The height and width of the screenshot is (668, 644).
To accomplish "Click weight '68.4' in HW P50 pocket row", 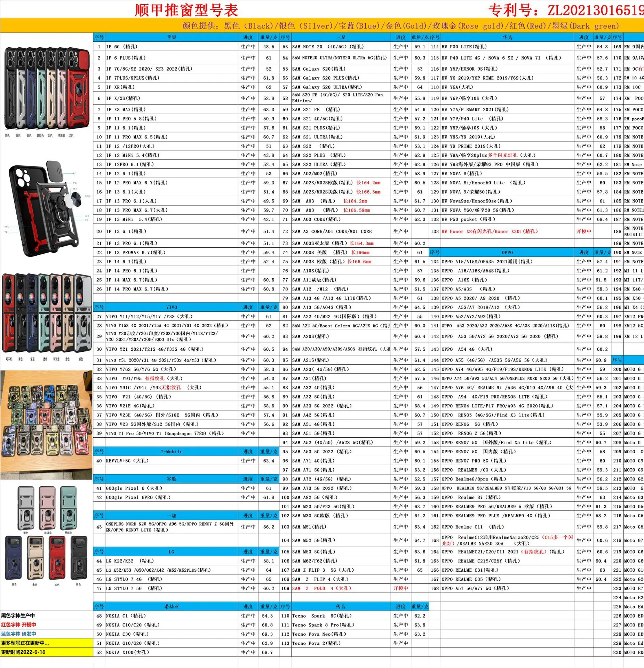I will (x=603, y=219).
